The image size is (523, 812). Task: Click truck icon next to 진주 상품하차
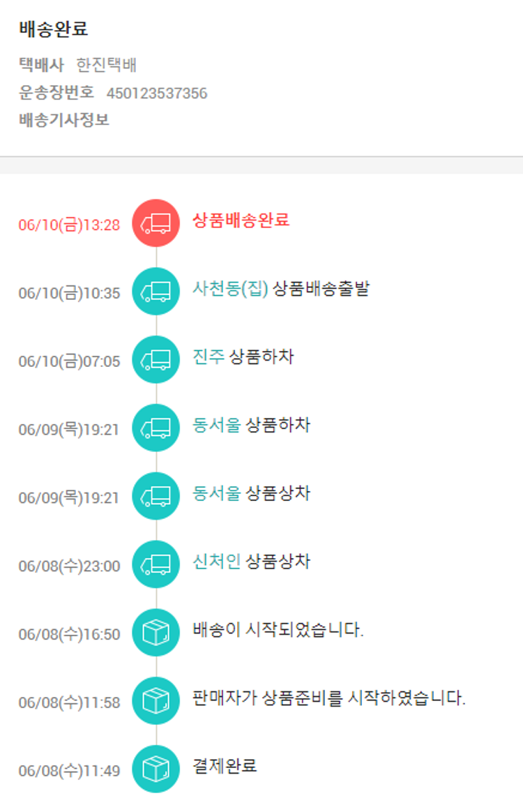click(156, 360)
